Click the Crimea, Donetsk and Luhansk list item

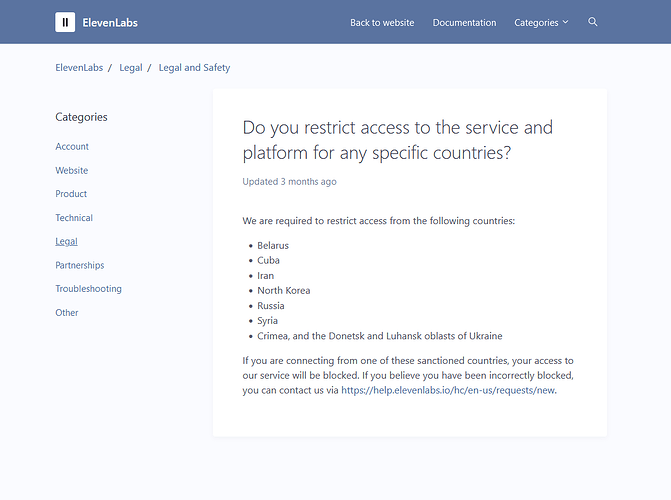380,336
